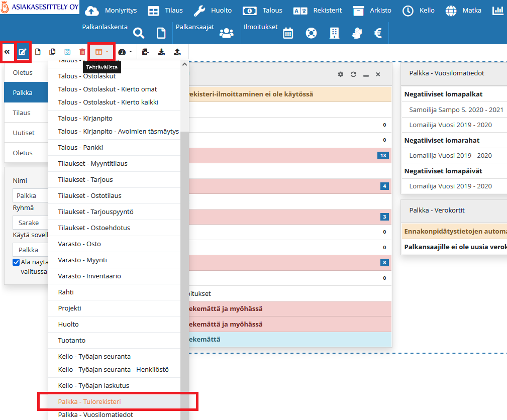Open the Tehtävälista column layout dropdown
Image resolution: width=507 pixels, height=420 pixels.
click(x=102, y=52)
